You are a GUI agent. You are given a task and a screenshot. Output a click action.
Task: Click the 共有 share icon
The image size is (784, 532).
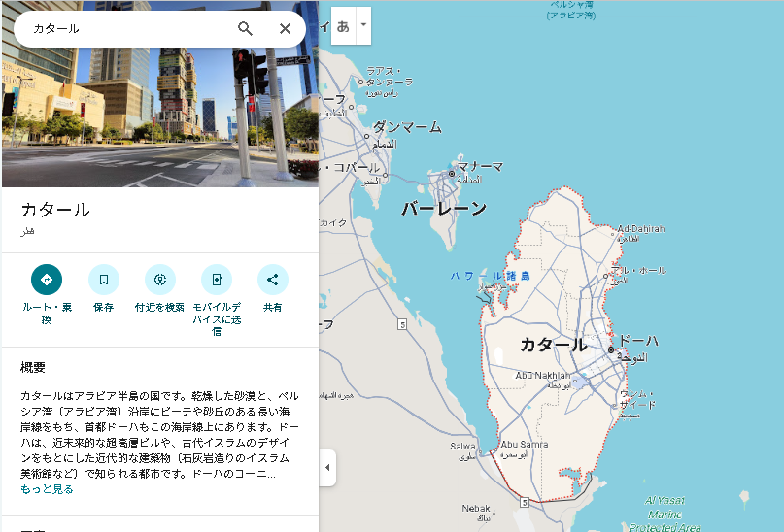[273, 280]
